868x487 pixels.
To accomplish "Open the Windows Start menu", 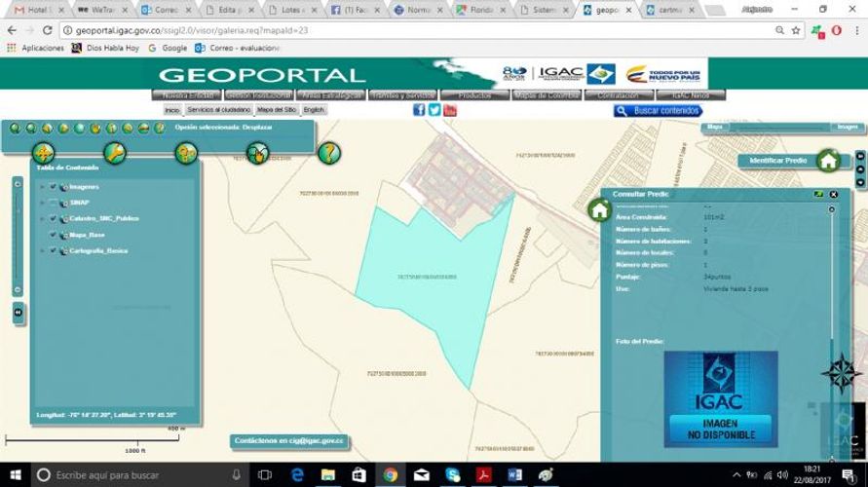I will pos(16,475).
